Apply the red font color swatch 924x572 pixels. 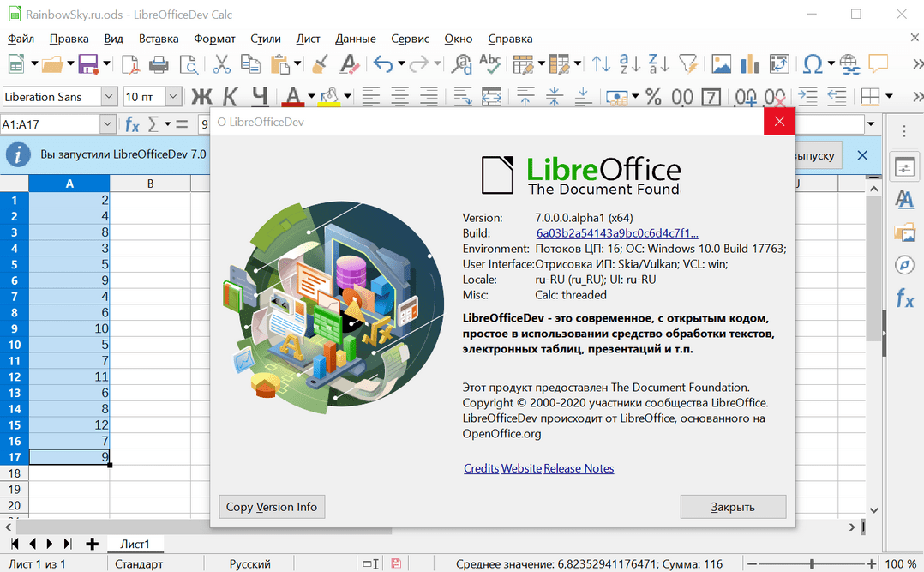coord(293,97)
